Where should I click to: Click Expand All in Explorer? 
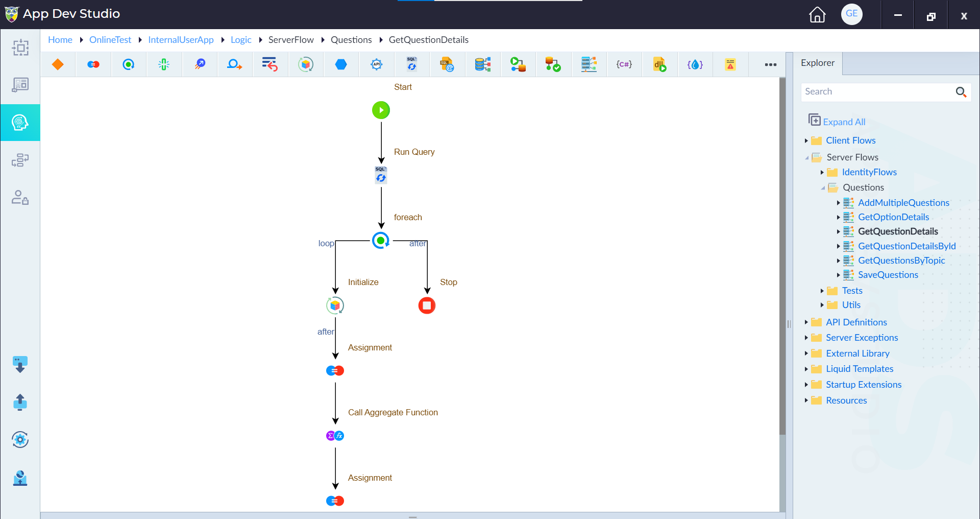(x=837, y=121)
